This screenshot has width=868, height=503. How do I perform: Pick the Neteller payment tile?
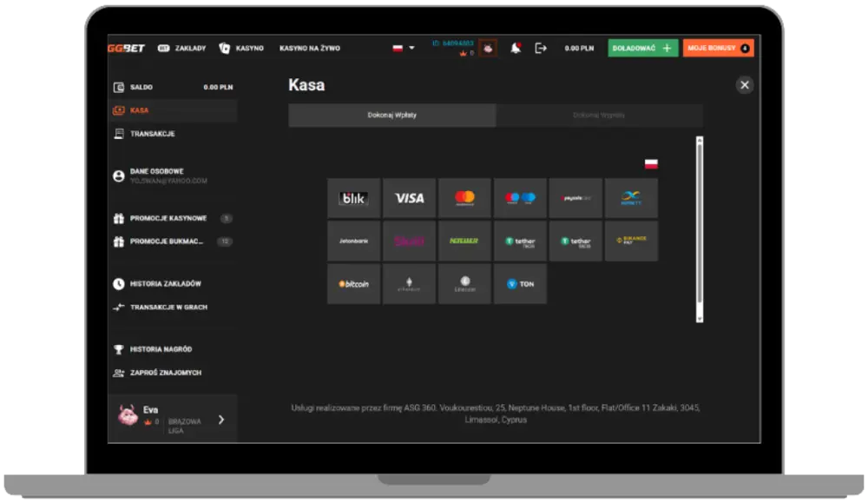(x=464, y=241)
